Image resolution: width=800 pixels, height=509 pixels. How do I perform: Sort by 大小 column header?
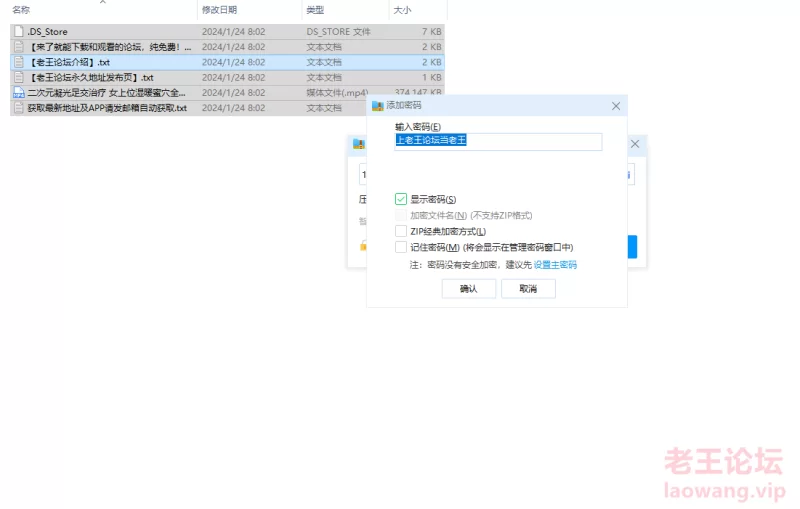[x=403, y=10]
